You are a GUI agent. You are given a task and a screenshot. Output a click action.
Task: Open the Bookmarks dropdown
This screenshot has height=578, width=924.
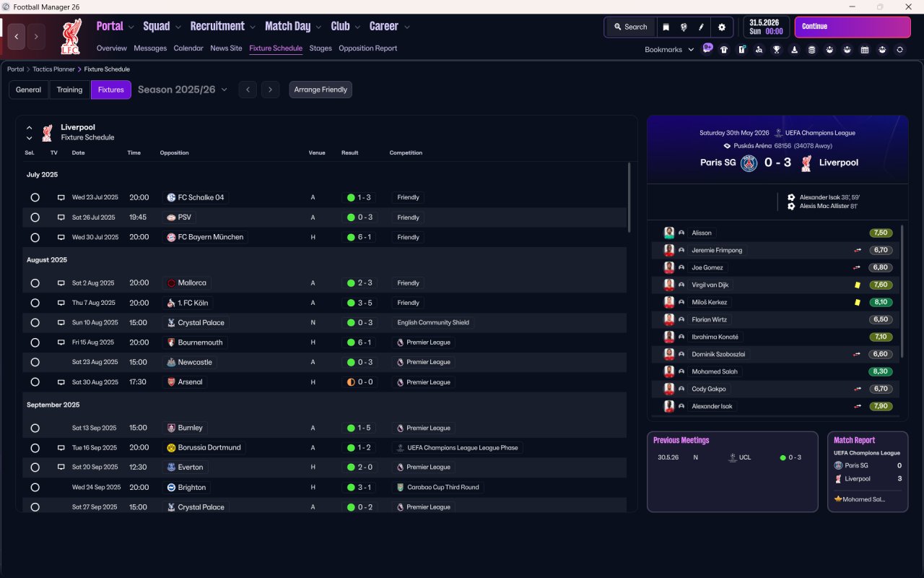pyautogui.click(x=669, y=50)
